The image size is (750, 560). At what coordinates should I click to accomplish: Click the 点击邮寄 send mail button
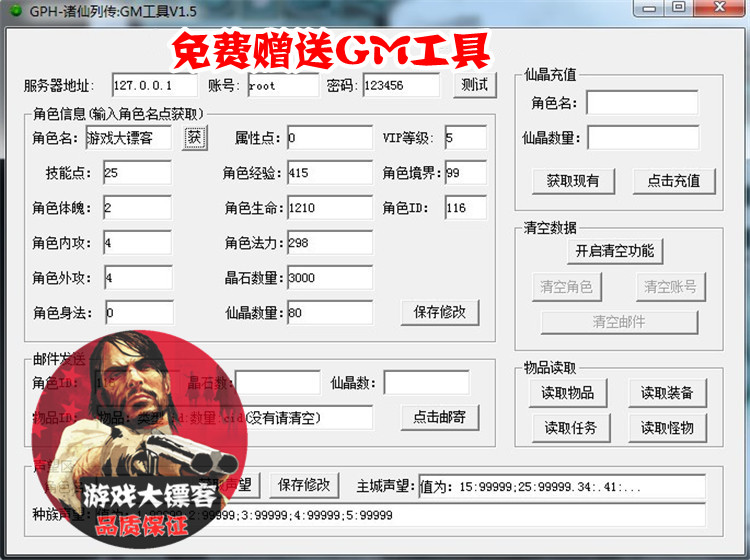[x=440, y=417]
